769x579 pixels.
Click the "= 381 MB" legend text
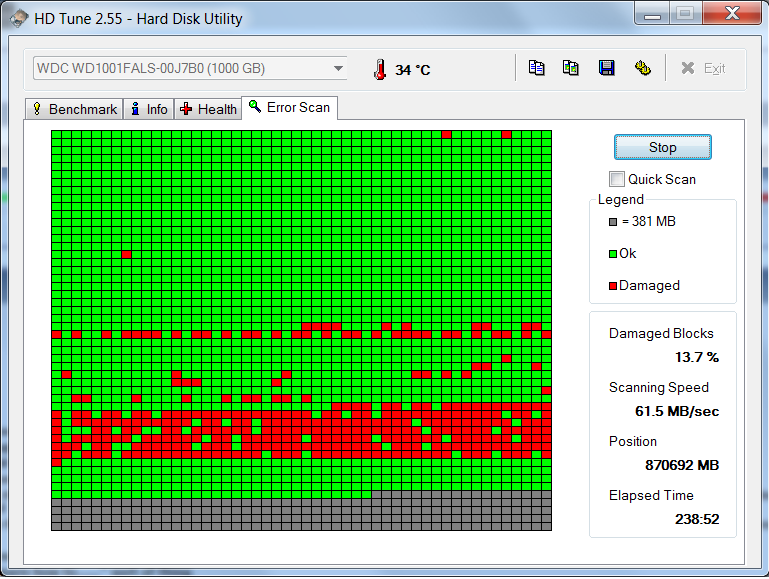point(648,222)
